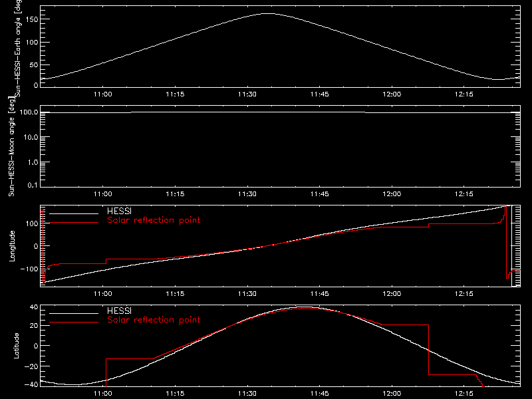Select the 1.0 tick on the Moon angle axis
The height and width of the screenshot is (399, 532).
[33, 162]
